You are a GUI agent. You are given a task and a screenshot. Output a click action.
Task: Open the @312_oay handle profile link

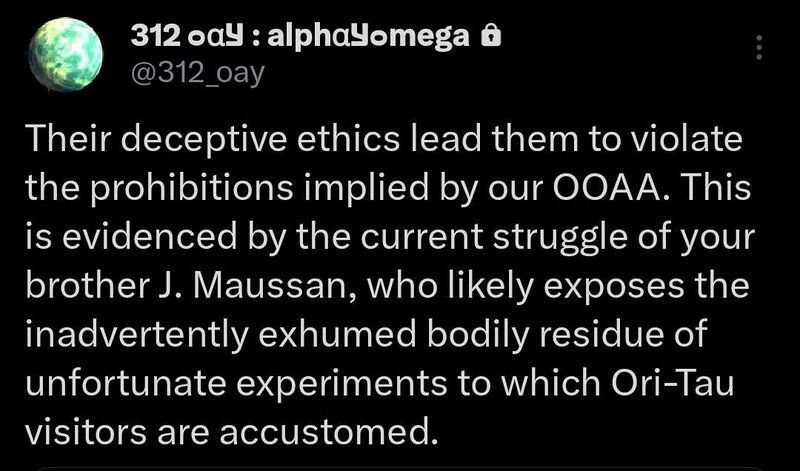tap(198, 75)
